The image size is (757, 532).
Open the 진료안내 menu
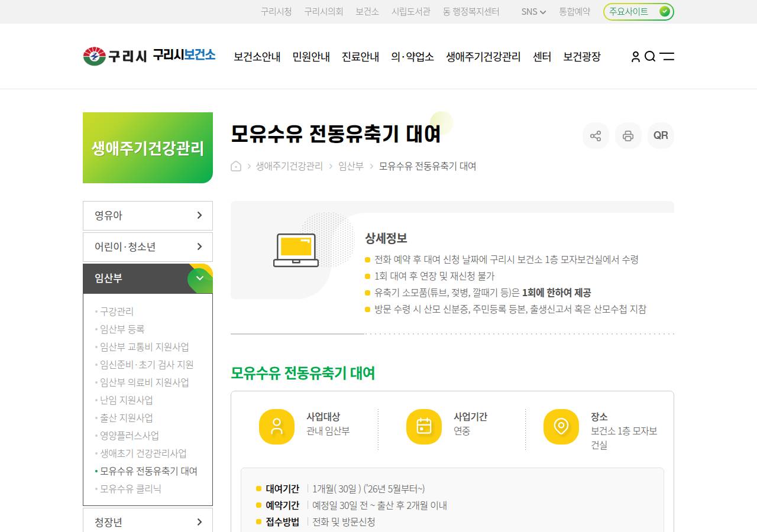pos(360,57)
